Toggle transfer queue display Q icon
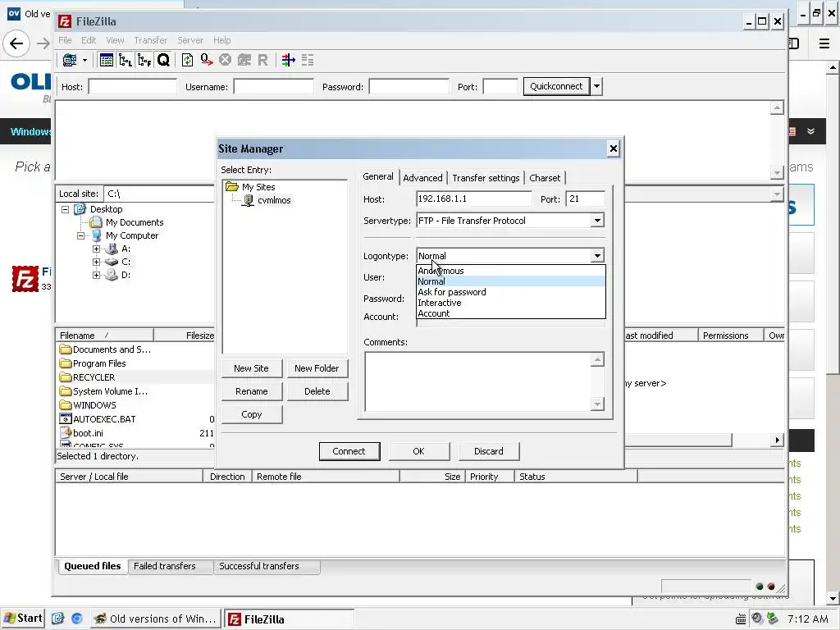 [163, 60]
